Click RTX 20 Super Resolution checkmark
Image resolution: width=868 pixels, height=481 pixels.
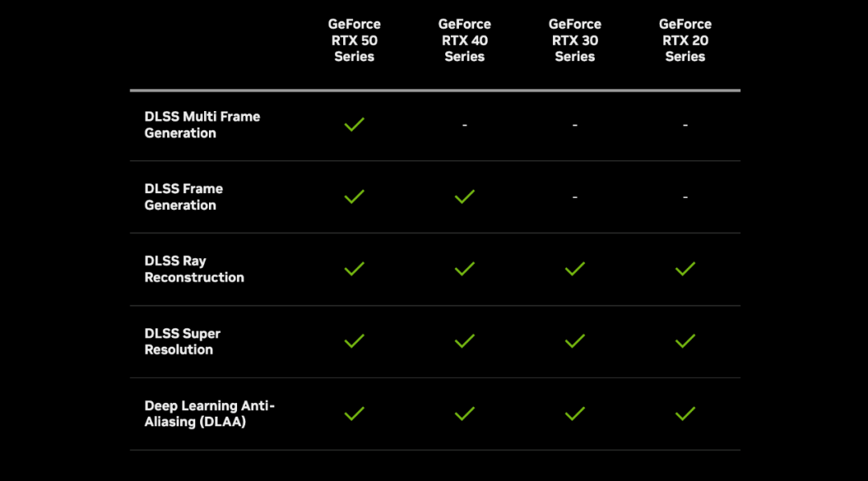tap(685, 341)
